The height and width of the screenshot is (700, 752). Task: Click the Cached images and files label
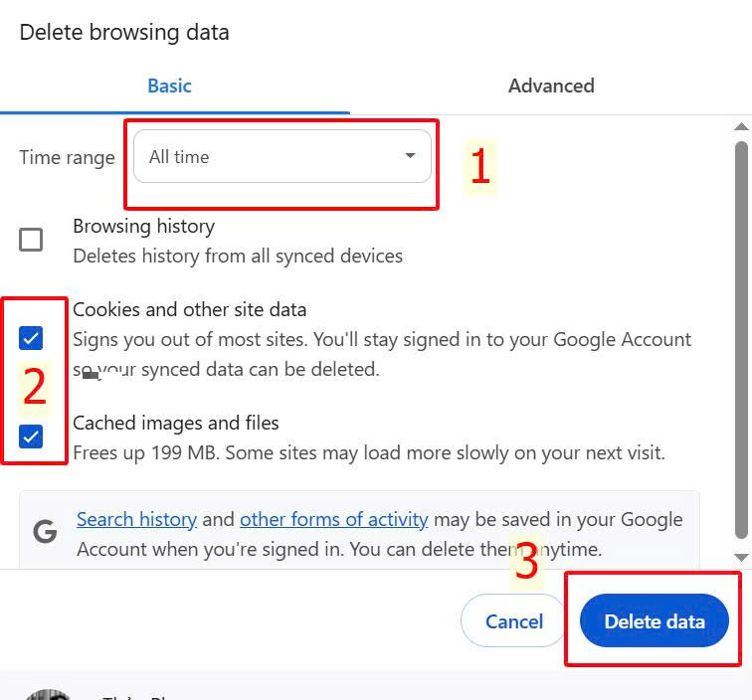[x=175, y=423]
